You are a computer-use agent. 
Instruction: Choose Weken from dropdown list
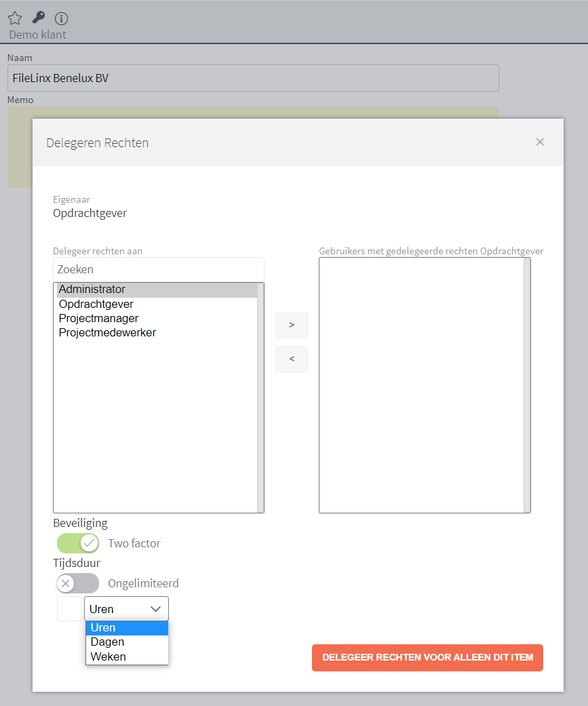tap(126, 656)
